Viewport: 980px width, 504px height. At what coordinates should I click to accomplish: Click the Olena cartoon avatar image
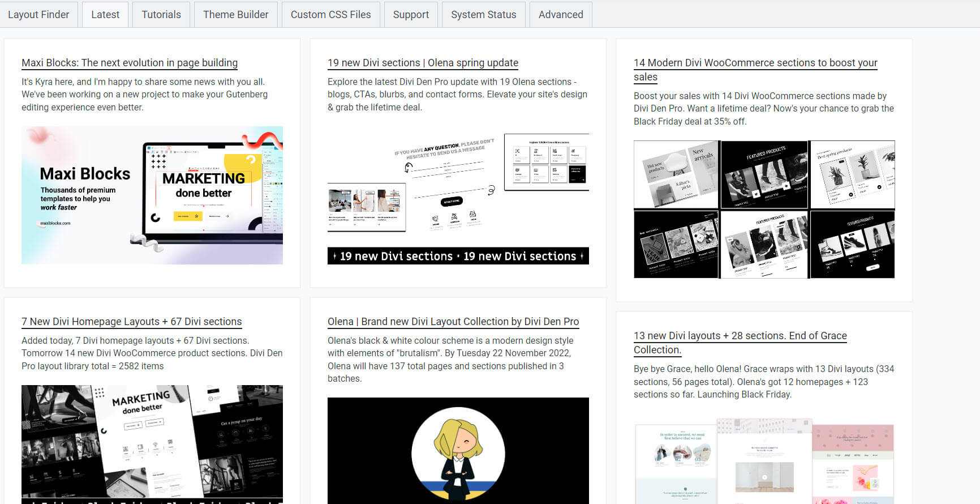458,451
